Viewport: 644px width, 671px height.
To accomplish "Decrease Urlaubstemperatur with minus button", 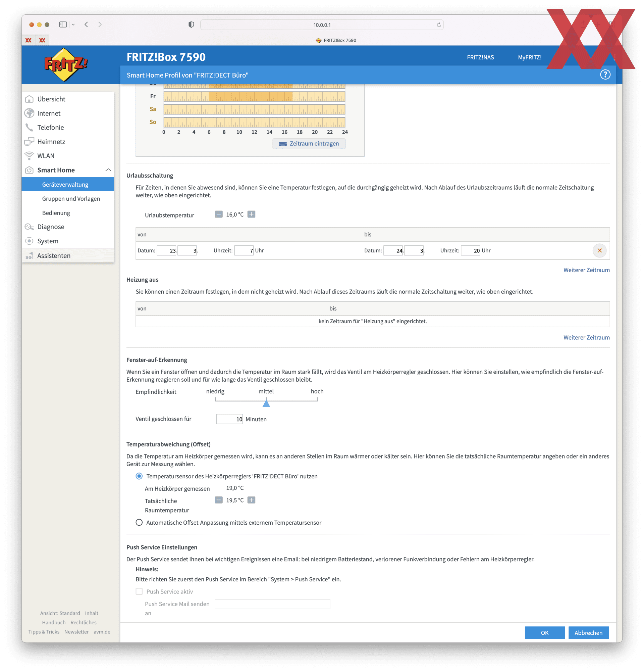I will [219, 214].
